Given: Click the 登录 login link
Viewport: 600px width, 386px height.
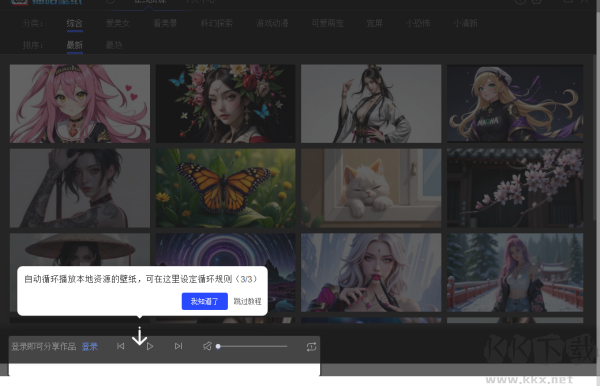Looking at the screenshot, I should [x=90, y=347].
